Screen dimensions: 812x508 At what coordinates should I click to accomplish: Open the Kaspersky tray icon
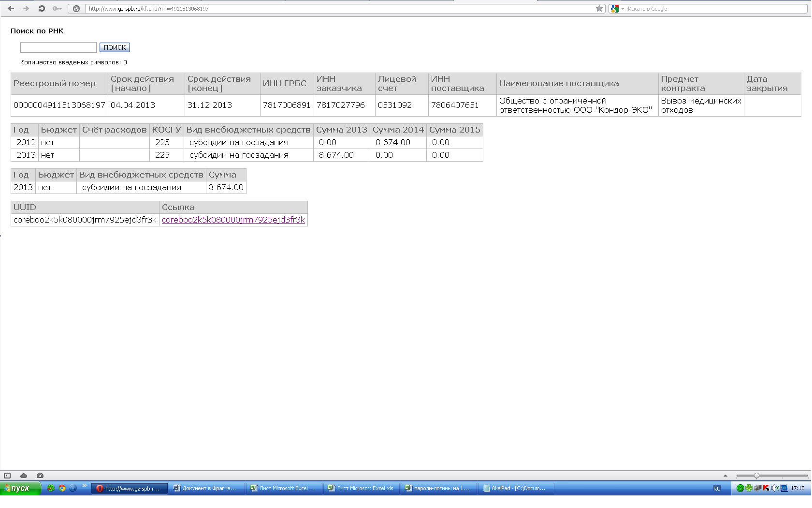tap(766, 488)
